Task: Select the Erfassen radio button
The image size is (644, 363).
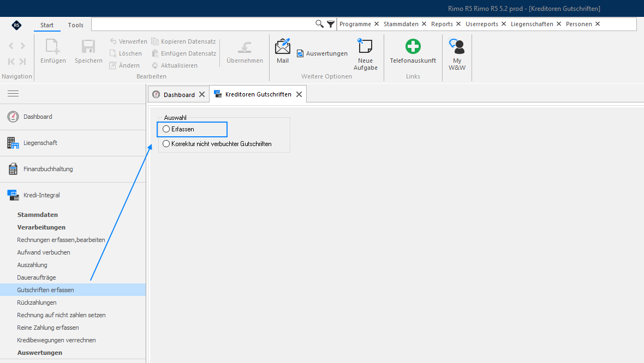Action: click(166, 129)
